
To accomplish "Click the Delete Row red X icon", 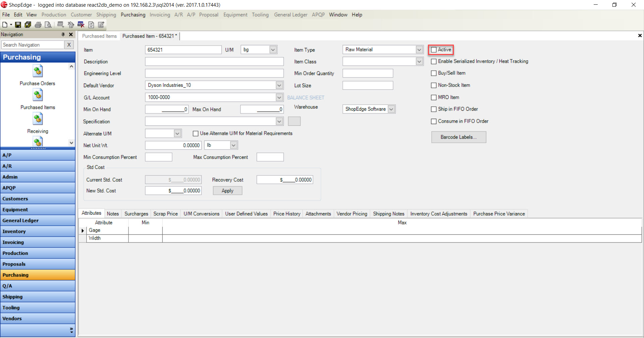I will pyautogui.click(x=81, y=24).
